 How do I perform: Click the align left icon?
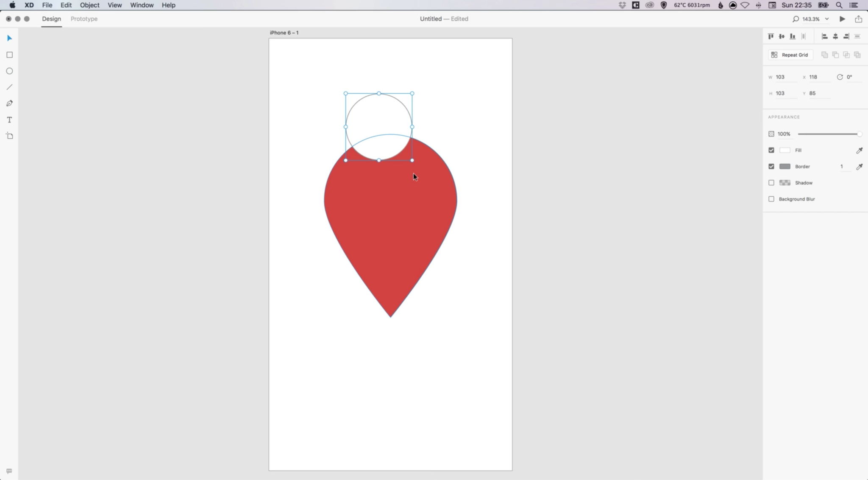(x=825, y=36)
